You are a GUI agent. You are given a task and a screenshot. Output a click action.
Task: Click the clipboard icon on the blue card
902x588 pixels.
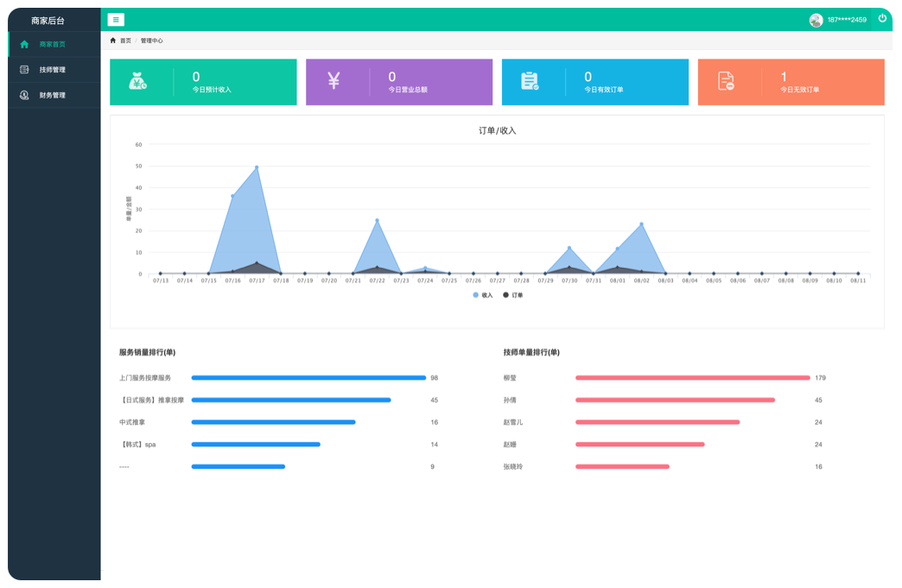tap(530, 81)
